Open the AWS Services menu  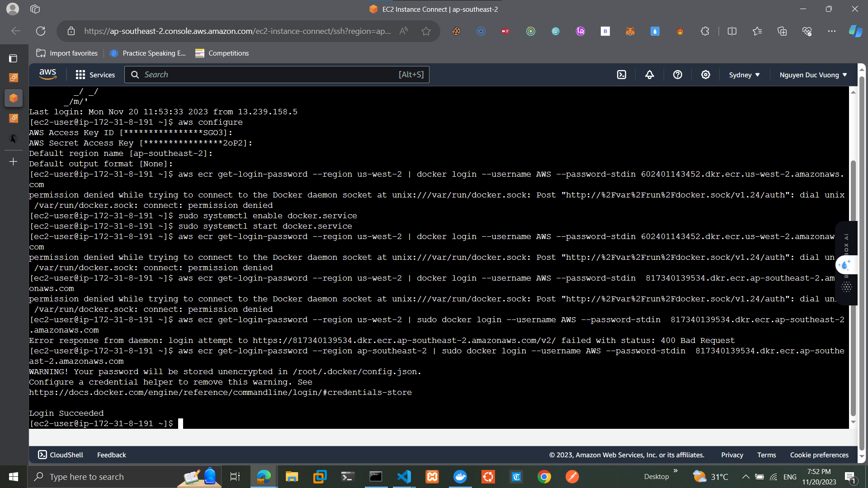95,75
